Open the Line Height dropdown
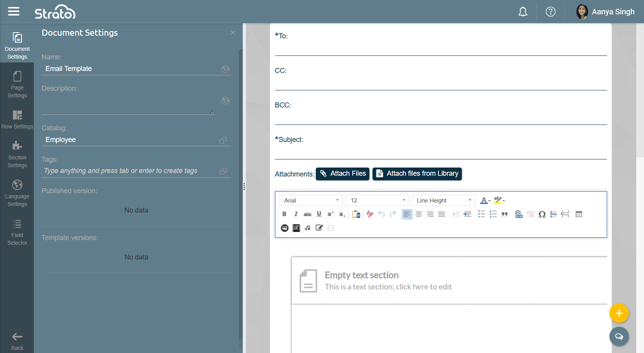Viewport: 644px width, 353px height. [443, 201]
